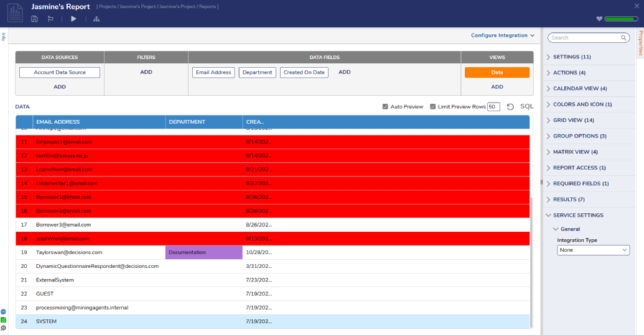Click the data grid vertical scrollbar
Screen dimensions: 644x335
tap(531, 262)
